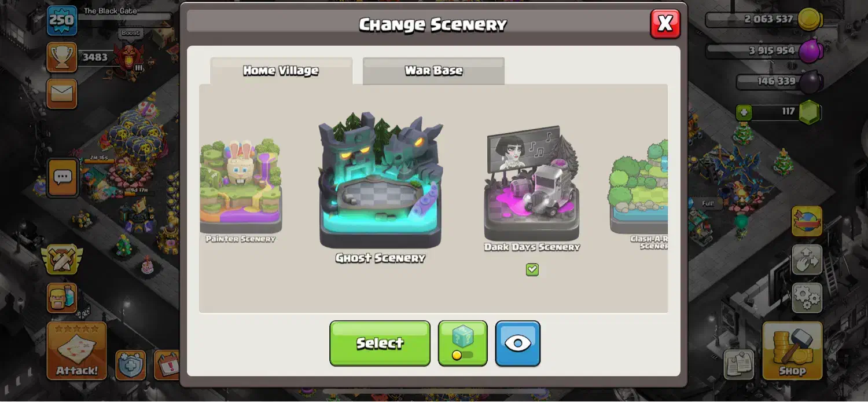
Task: Open the mail envelope inbox icon
Action: (62, 94)
